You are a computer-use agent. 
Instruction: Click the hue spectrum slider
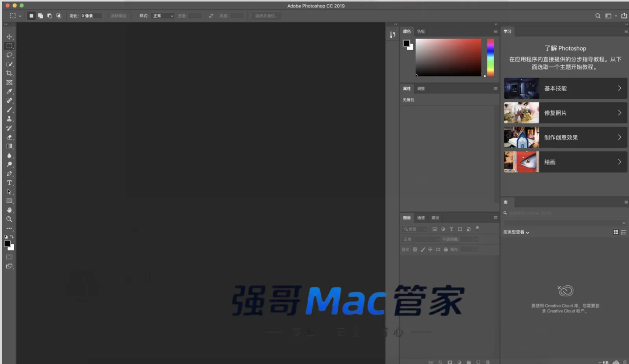pos(491,57)
